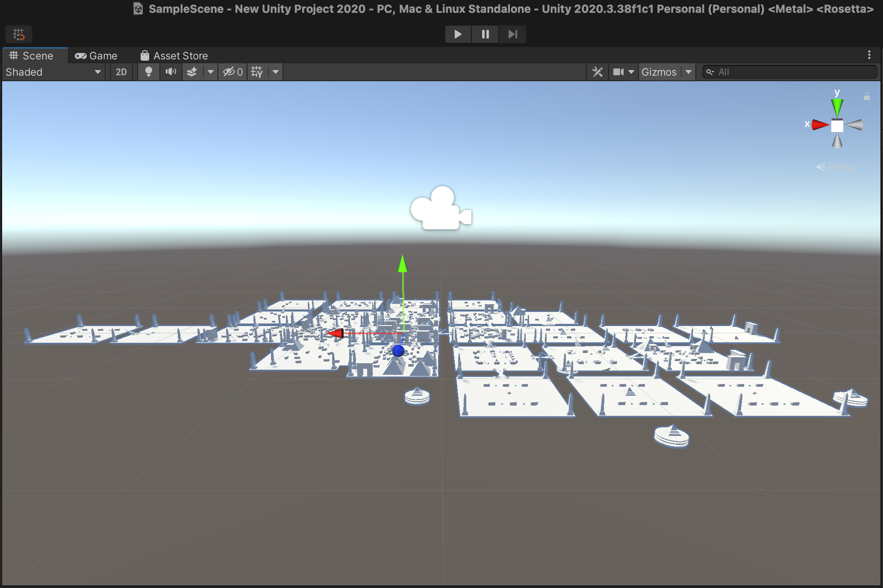Toggle scene audio with the speaker icon

[170, 72]
